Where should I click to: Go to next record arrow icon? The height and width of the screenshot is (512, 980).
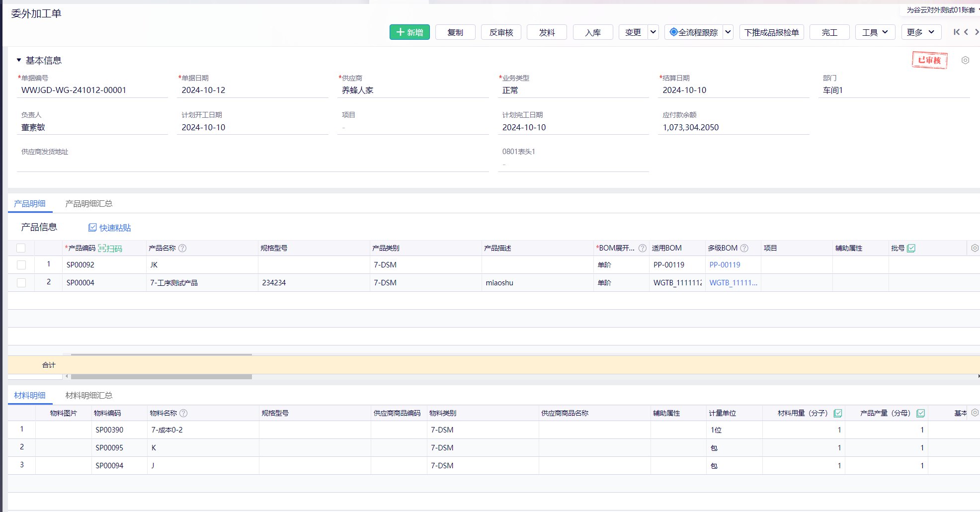[x=977, y=32]
